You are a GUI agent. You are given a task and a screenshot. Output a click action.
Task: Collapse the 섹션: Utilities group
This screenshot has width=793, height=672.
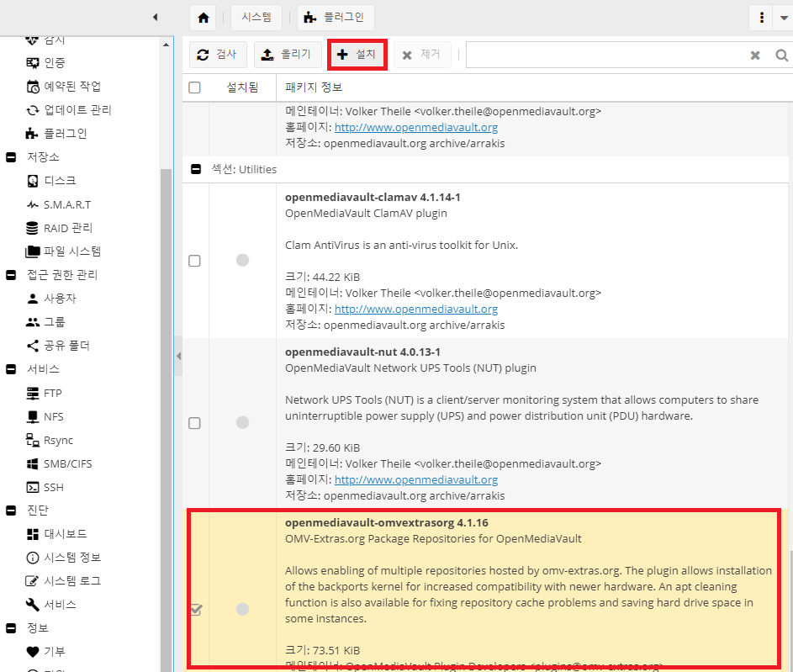click(x=196, y=169)
